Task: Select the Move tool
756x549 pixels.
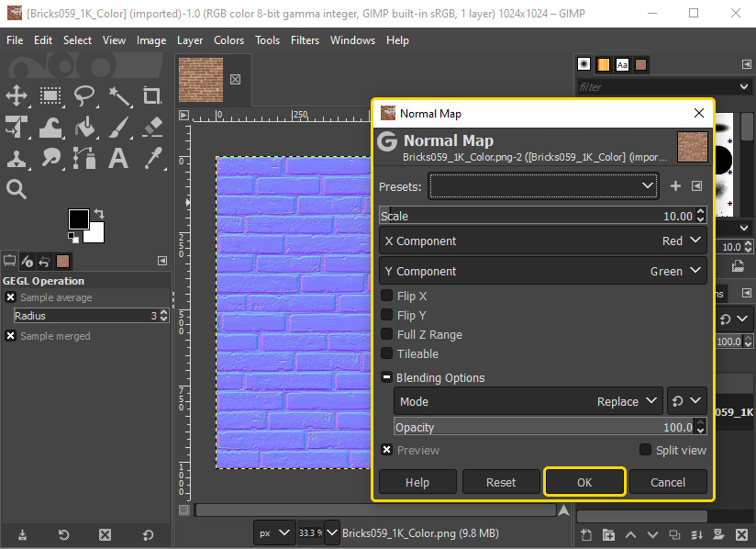Action: 17,95
